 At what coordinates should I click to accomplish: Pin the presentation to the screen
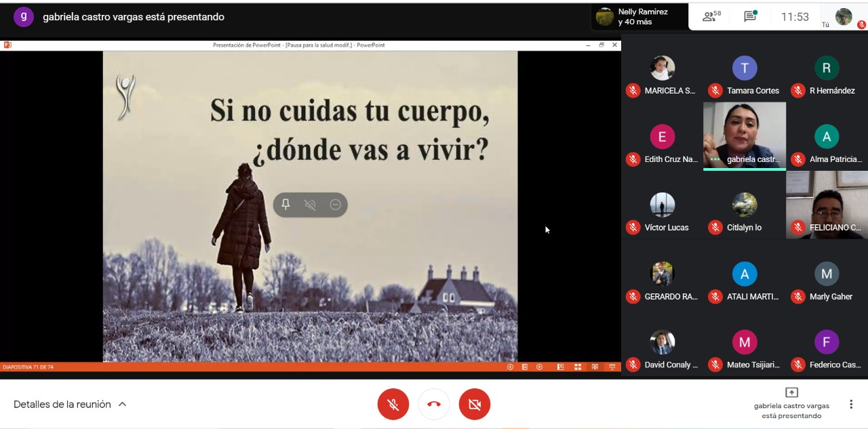285,205
